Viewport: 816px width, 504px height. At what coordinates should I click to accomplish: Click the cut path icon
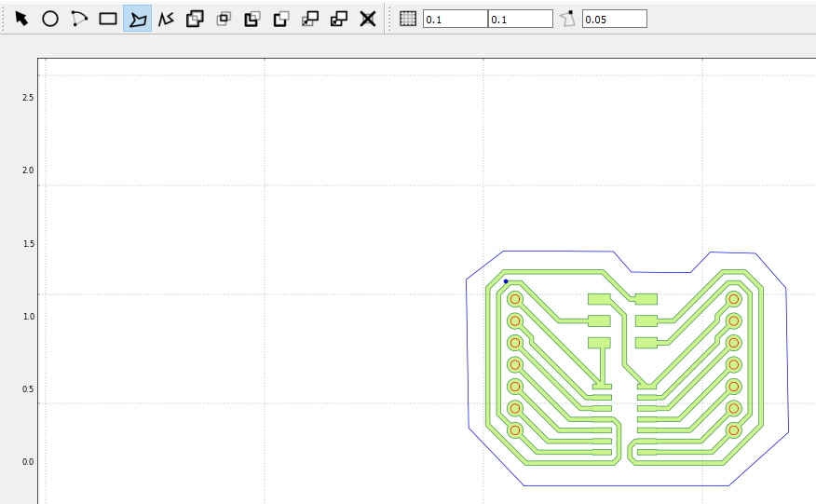pyautogui.click(x=281, y=19)
